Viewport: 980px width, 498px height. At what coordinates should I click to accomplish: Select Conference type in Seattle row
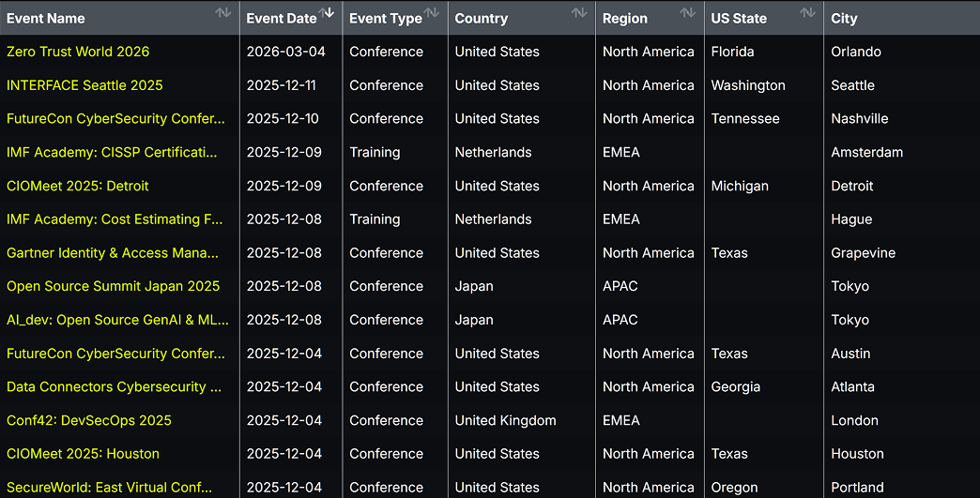pos(386,85)
